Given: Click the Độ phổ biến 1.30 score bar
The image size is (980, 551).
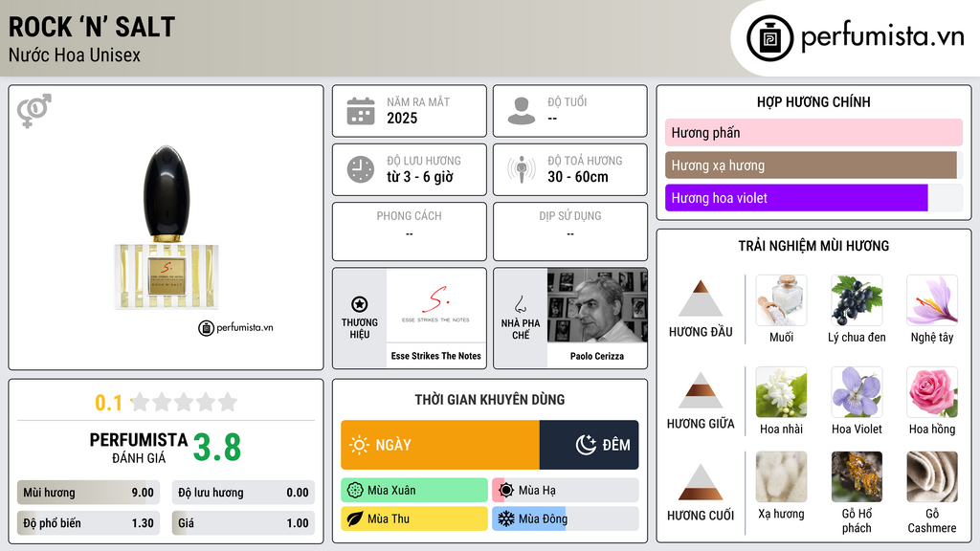Looking at the screenshot, I should click(89, 523).
